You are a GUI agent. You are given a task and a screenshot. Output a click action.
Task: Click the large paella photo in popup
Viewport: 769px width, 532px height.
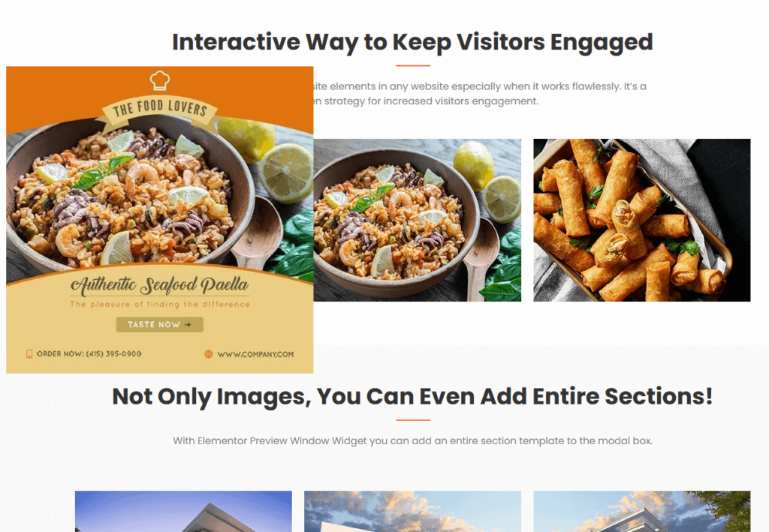(160, 196)
